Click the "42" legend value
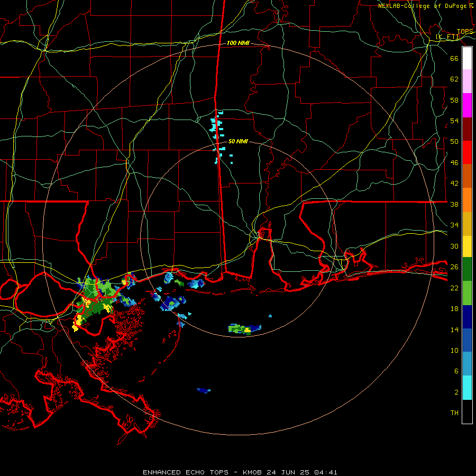Screen dimensions: 476x476 point(454,184)
